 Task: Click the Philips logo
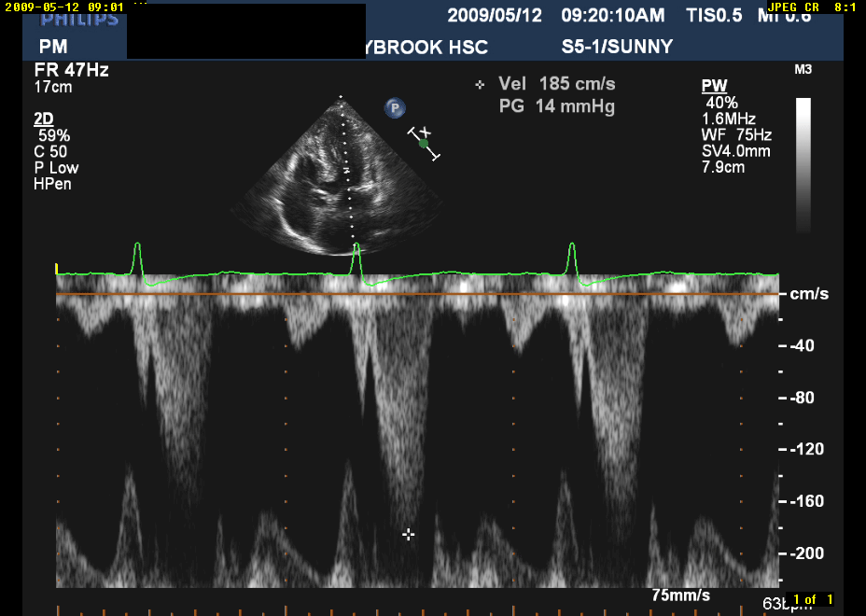(x=80, y=19)
